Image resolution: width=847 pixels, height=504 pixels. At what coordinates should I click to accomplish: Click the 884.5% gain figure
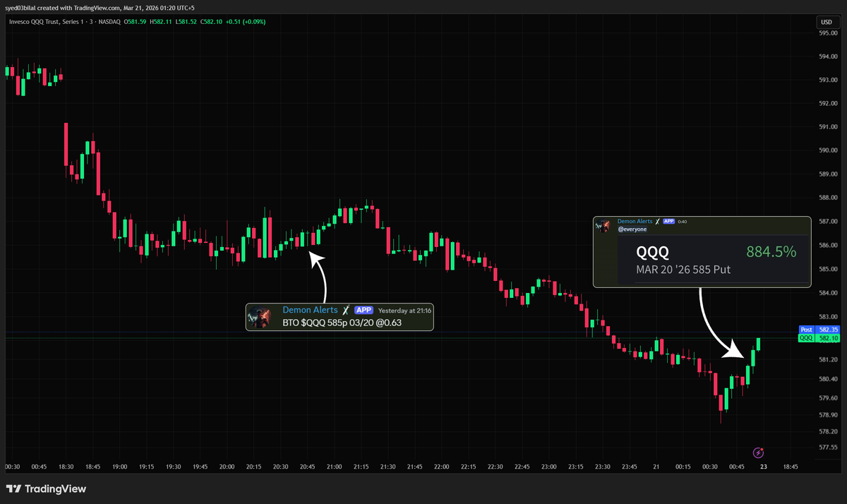(x=771, y=252)
